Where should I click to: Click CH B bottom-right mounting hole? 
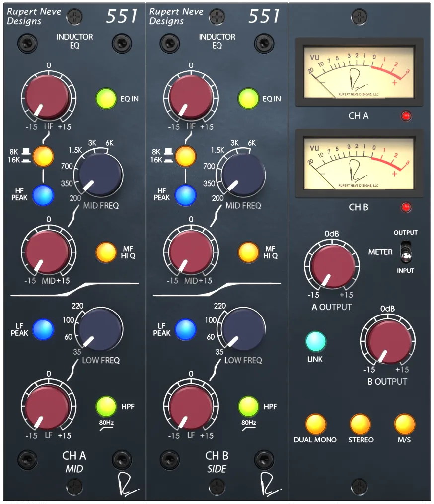coord(264,460)
